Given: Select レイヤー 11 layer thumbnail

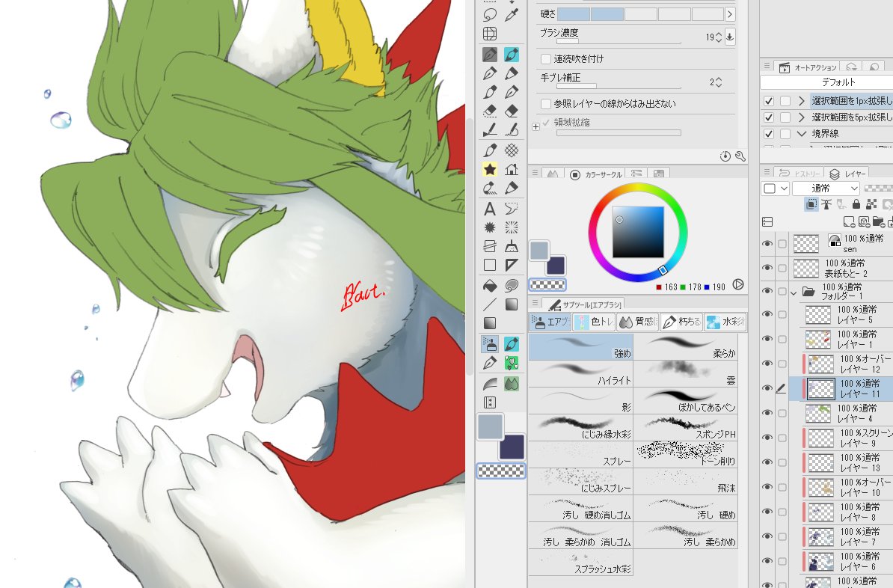Looking at the screenshot, I should click(820, 388).
